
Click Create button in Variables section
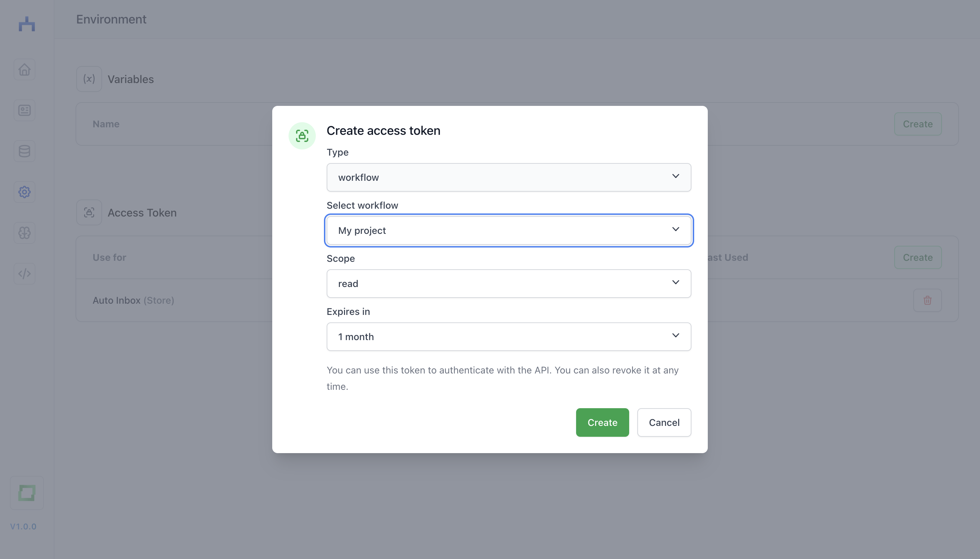click(918, 124)
